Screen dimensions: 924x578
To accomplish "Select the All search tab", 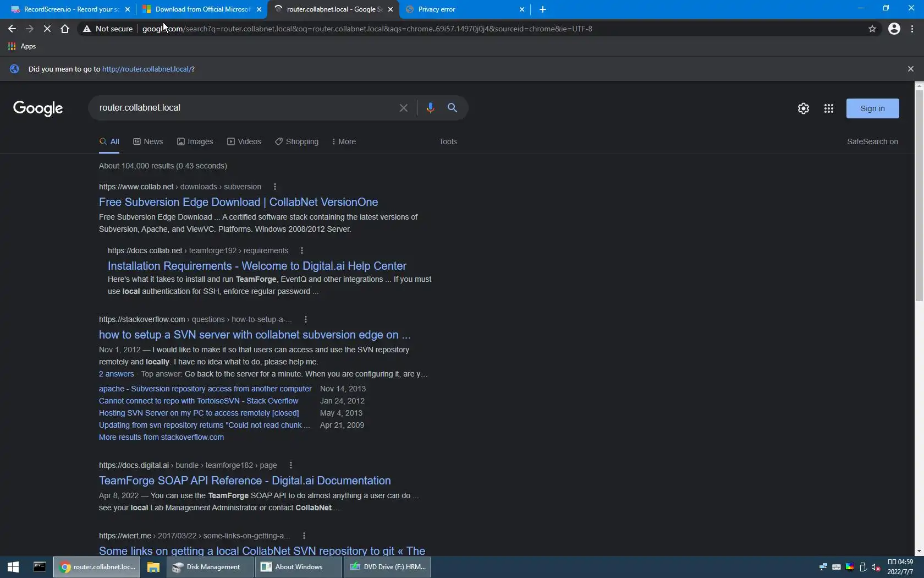I will 109,141.
